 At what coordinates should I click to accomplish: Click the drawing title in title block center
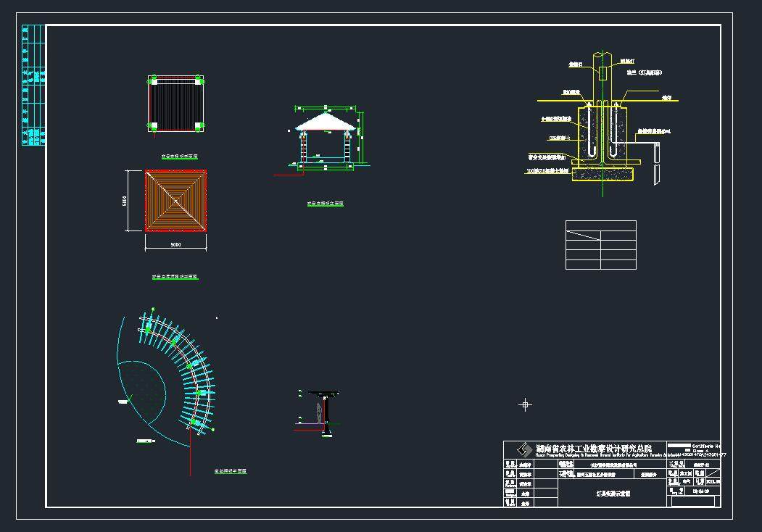tap(613, 493)
